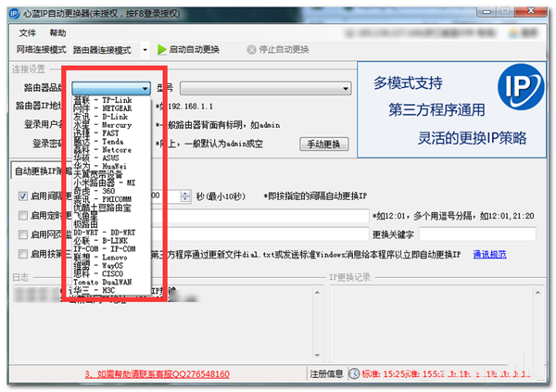Toggle 启用间隔更换 checkbox
Image resolution: width=556 pixels, height=392 pixels.
(x=23, y=196)
